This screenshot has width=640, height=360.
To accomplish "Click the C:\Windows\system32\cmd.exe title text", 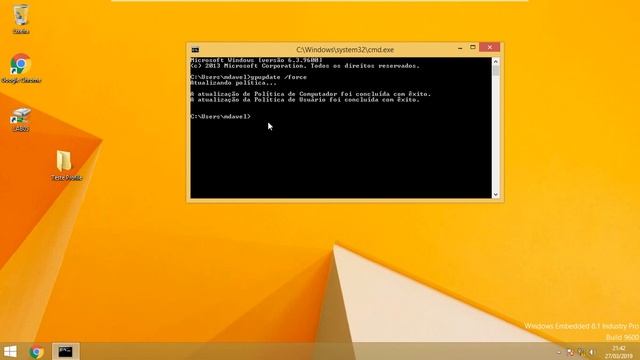I will coord(345,50).
